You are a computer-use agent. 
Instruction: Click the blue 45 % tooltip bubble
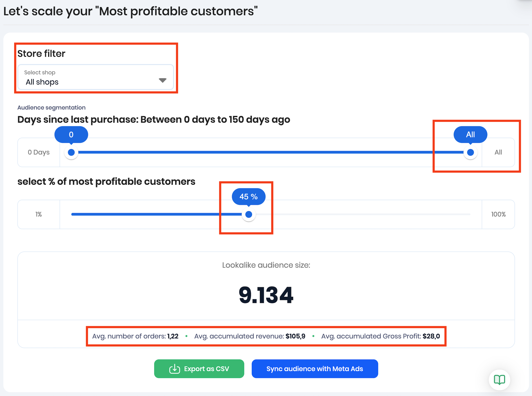(x=249, y=197)
